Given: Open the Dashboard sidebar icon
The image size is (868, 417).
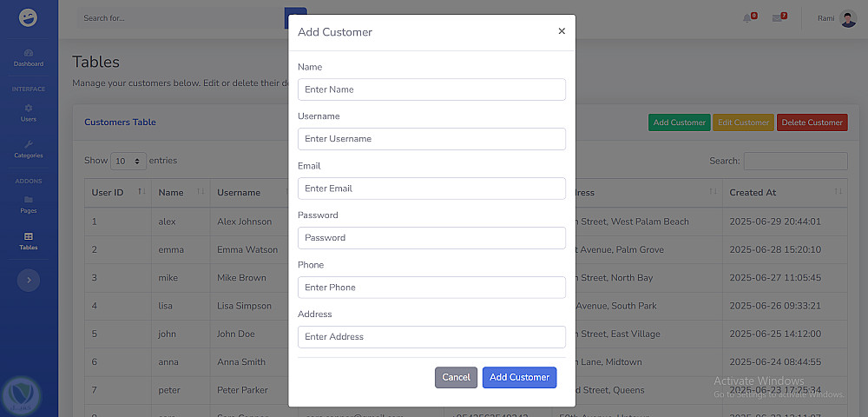Looking at the screenshot, I should tap(29, 53).
